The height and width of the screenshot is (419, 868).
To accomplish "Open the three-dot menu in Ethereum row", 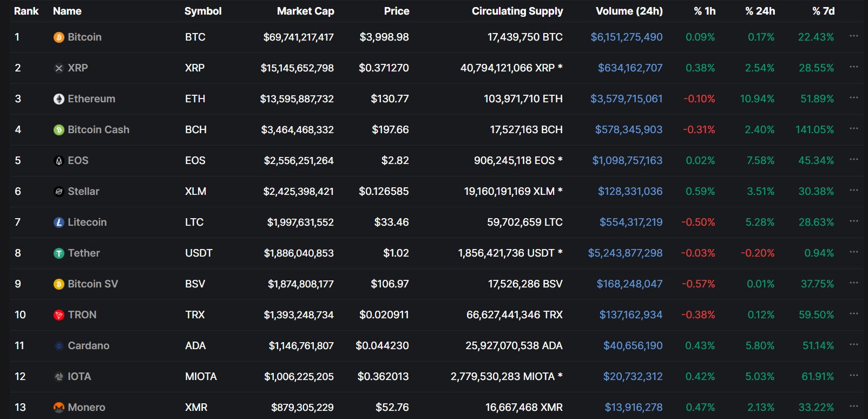I will pos(854,98).
